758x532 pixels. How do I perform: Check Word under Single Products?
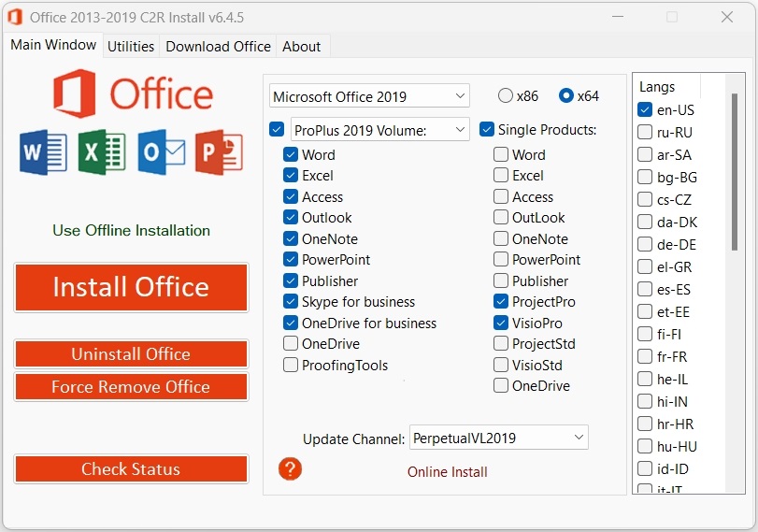pos(501,155)
